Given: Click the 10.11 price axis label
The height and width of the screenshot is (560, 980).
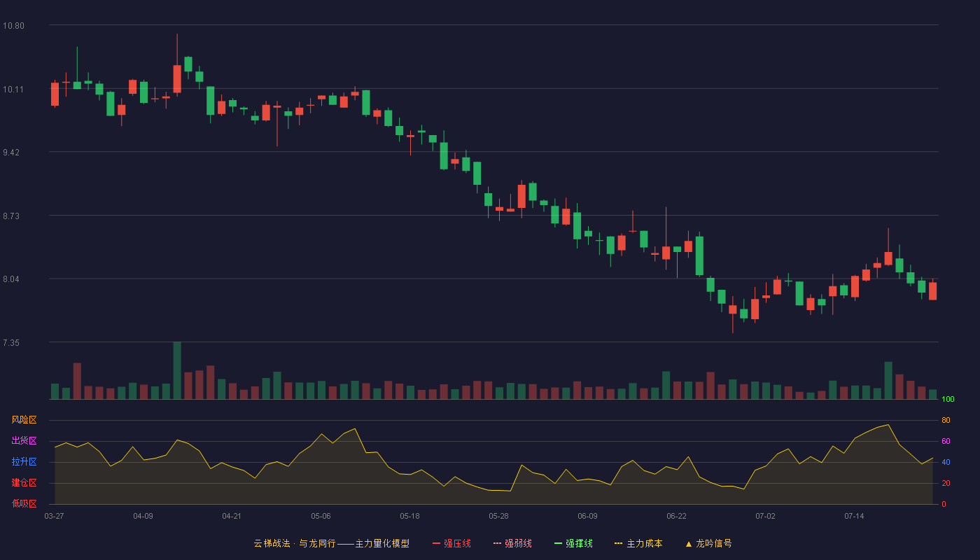Looking at the screenshot, I should (x=13, y=90).
